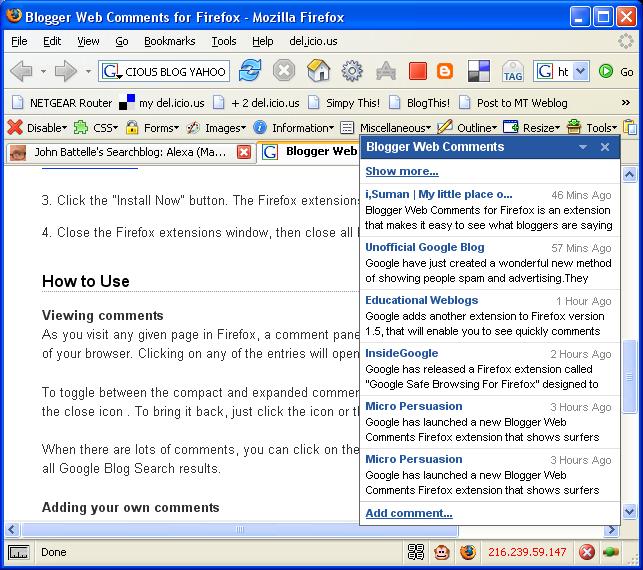643x570 pixels.
Task: Click the red X status bar icon
Action: coord(587,552)
